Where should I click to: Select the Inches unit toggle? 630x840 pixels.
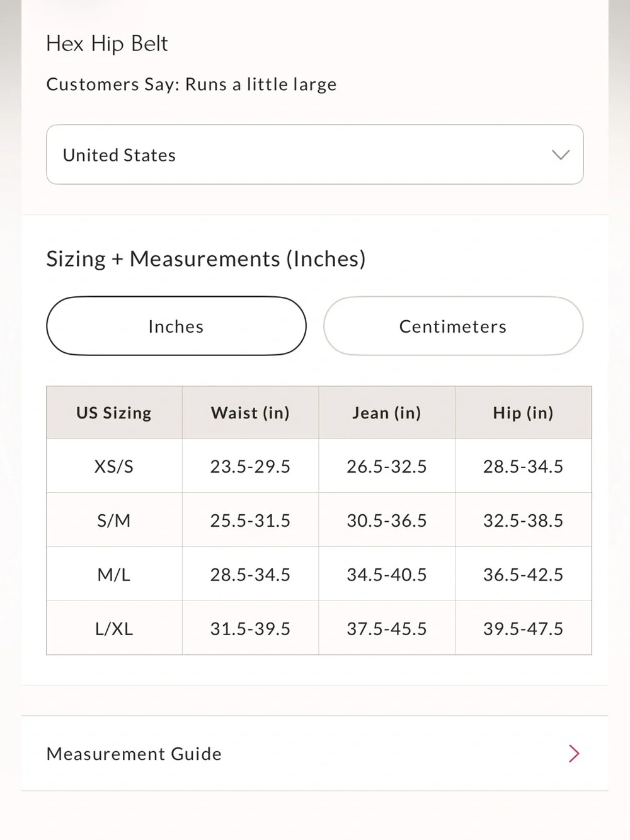176,326
